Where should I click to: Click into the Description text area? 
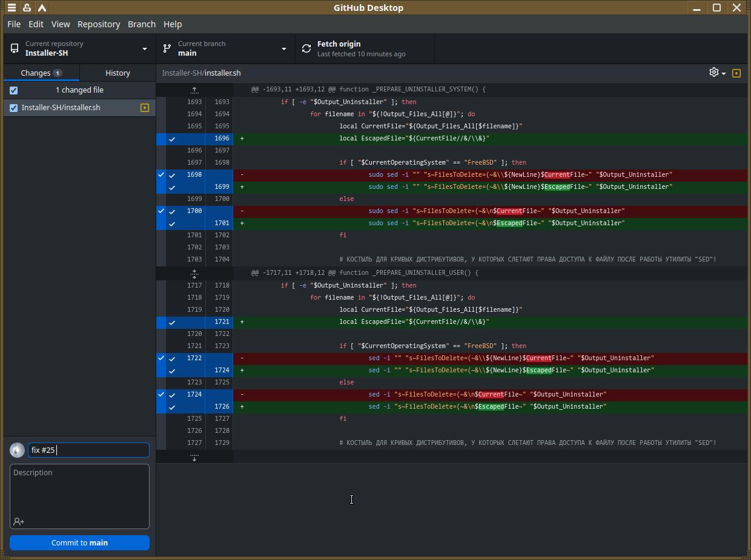79,490
